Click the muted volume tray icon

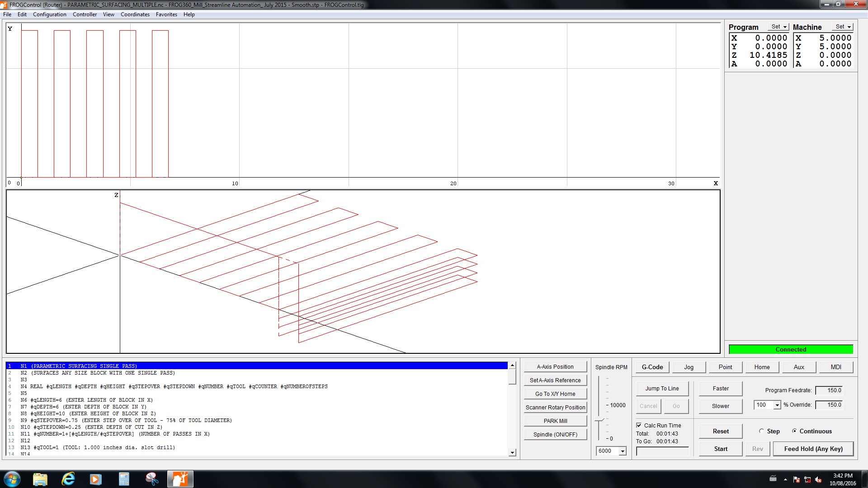point(818,480)
